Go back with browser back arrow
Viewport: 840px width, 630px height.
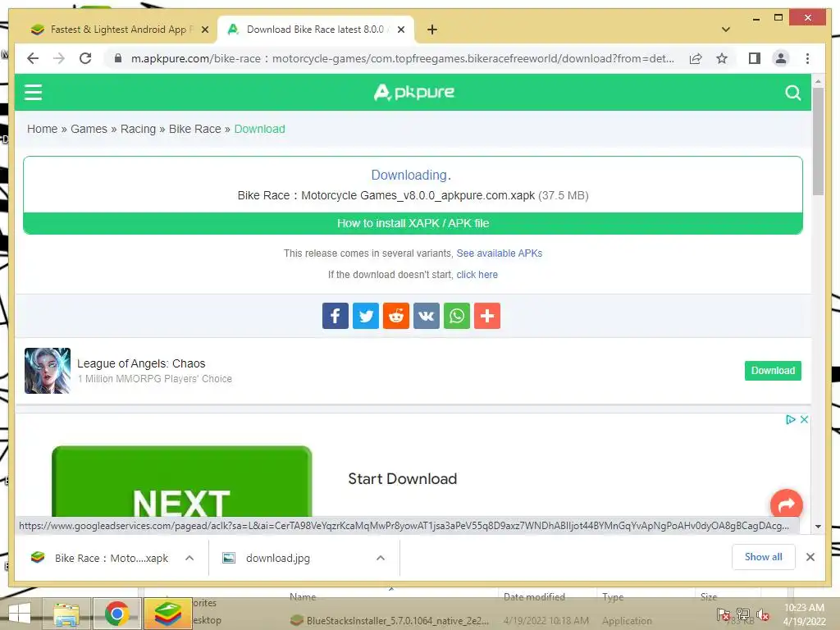(x=33, y=58)
